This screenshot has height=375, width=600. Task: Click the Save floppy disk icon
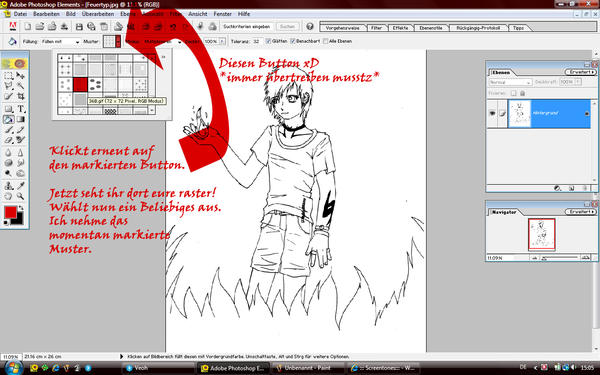[79, 27]
